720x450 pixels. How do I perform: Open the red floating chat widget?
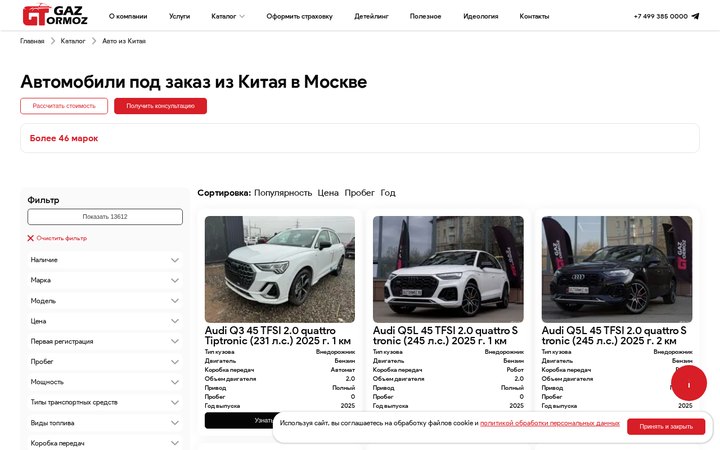point(688,383)
